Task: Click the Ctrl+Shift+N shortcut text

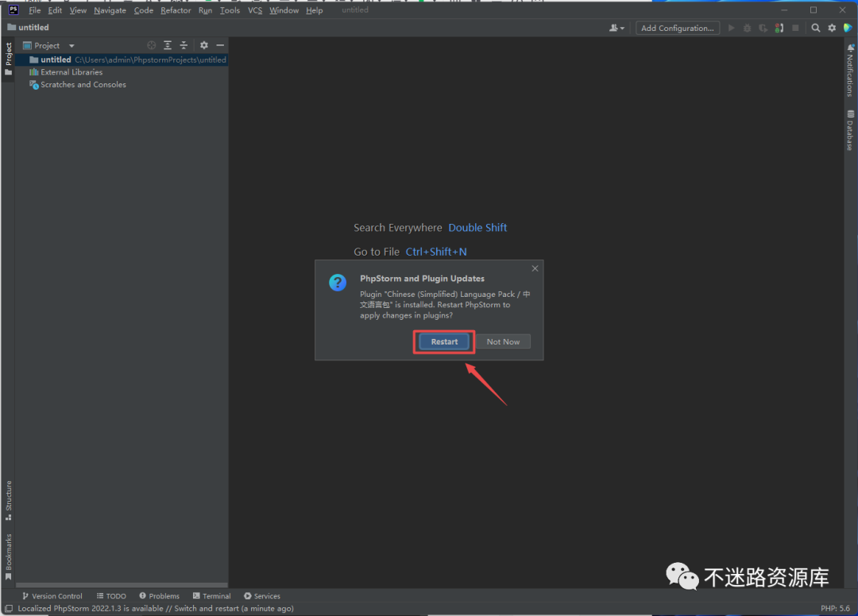Action: [x=436, y=252]
